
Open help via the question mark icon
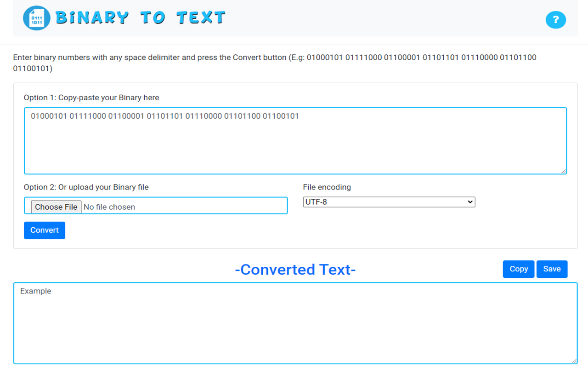click(x=555, y=20)
